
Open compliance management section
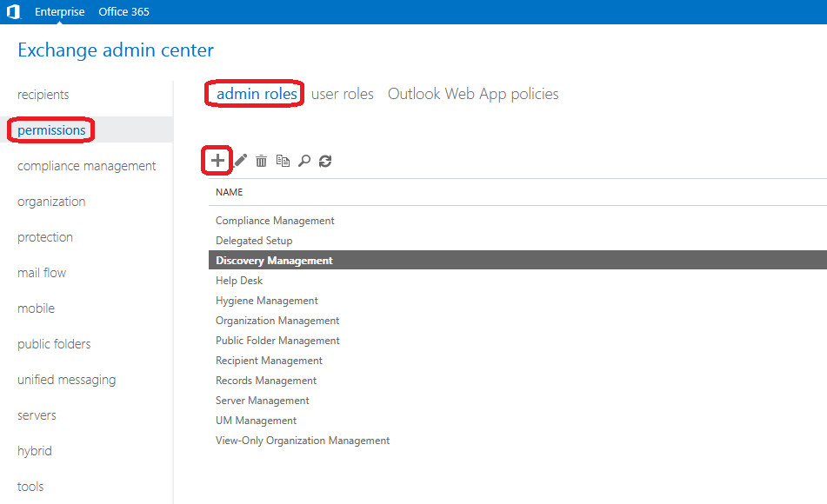pos(87,166)
